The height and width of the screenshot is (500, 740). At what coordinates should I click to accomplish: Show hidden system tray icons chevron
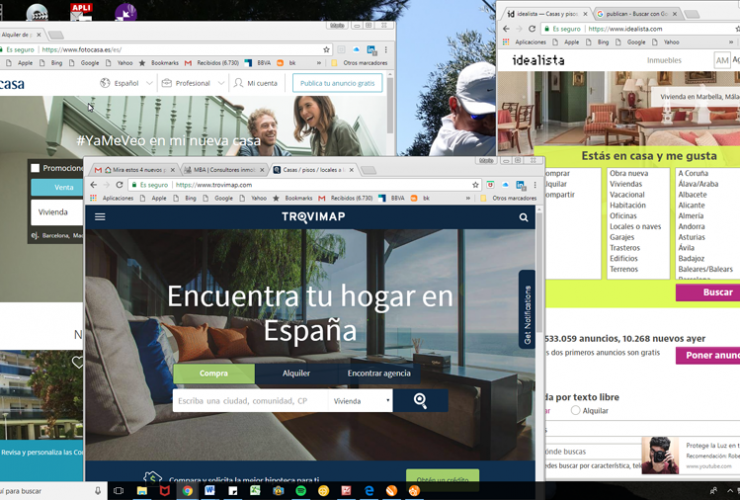730,491
